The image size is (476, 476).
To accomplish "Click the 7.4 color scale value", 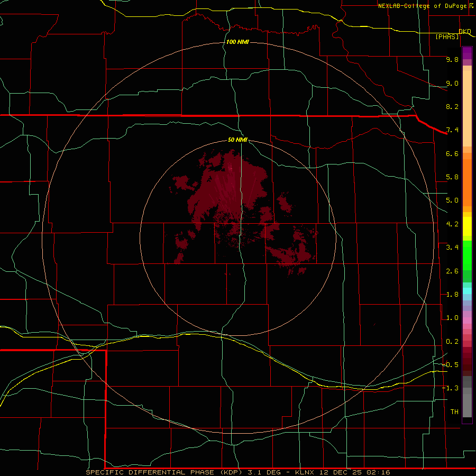I will (452, 130).
